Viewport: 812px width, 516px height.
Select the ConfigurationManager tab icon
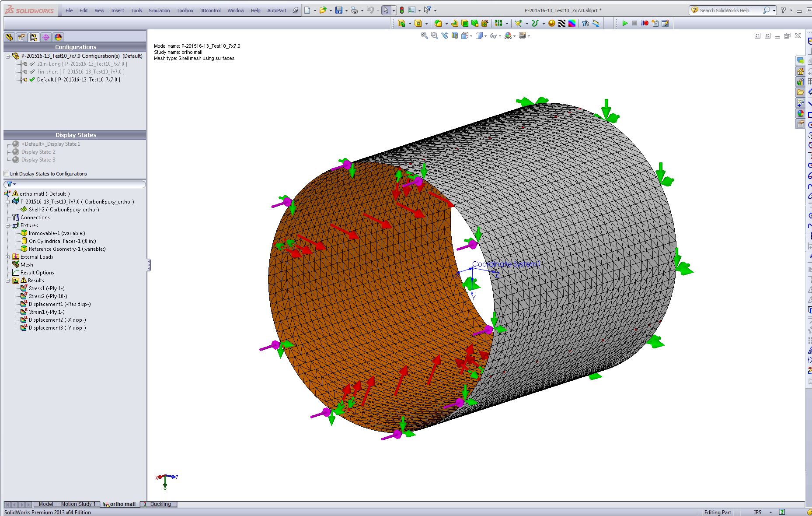coord(34,38)
